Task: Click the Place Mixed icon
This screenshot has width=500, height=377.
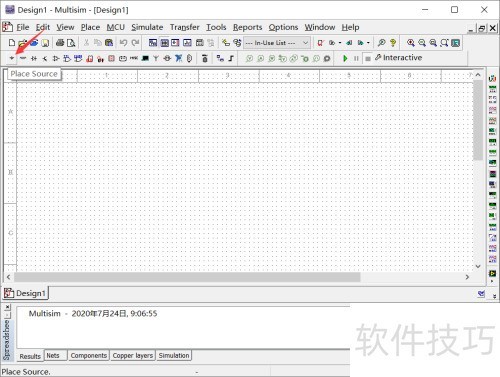Action: (x=100, y=59)
